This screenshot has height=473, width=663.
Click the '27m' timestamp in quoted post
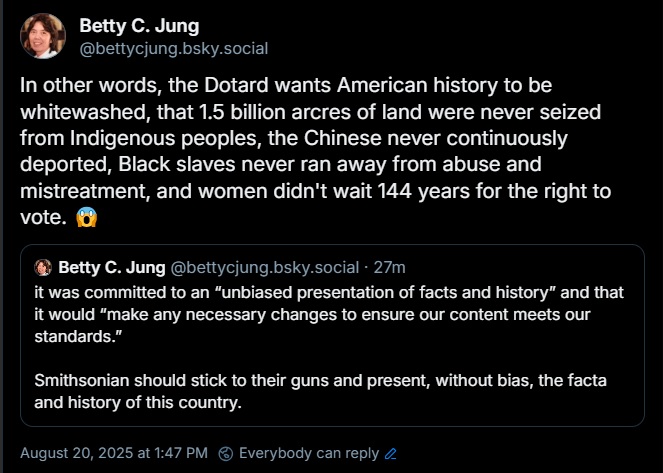point(389,267)
